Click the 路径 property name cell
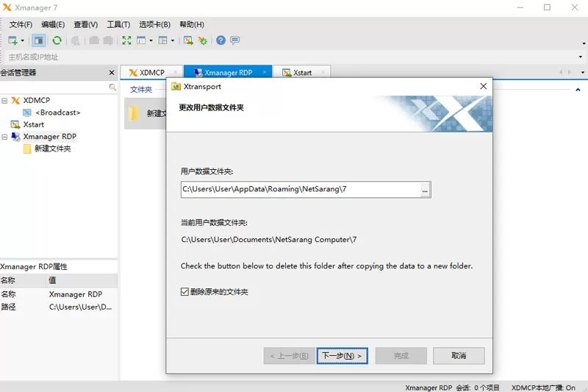 [8, 307]
